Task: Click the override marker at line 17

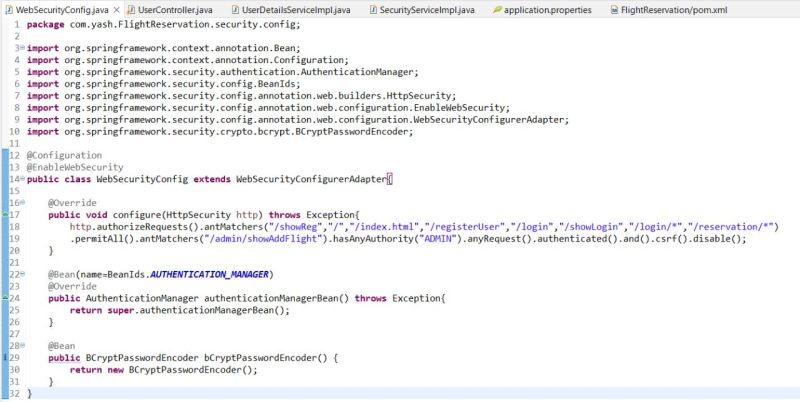Action: click(x=5, y=215)
